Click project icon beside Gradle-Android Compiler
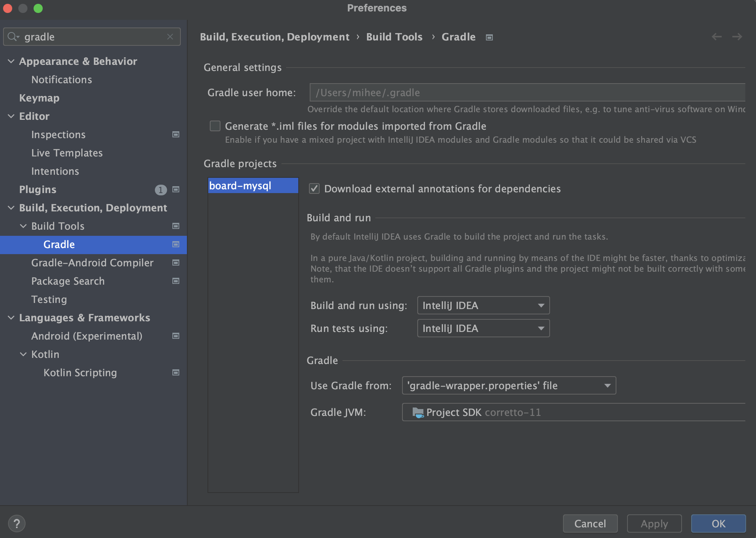The height and width of the screenshot is (538, 756). (x=176, y=263)
